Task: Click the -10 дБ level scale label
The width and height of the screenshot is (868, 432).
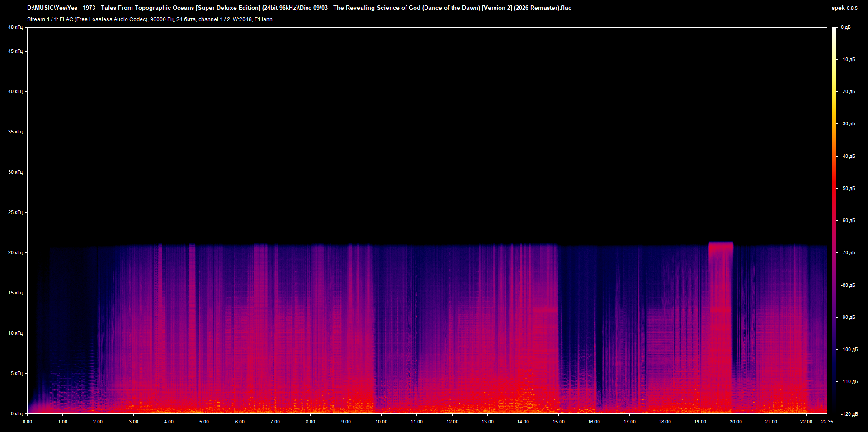Action: click(848, 60)
